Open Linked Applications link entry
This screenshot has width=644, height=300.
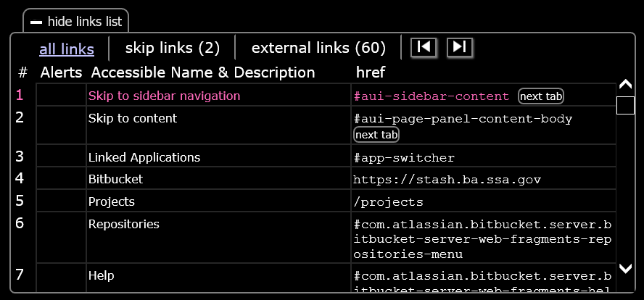(144, 157)
